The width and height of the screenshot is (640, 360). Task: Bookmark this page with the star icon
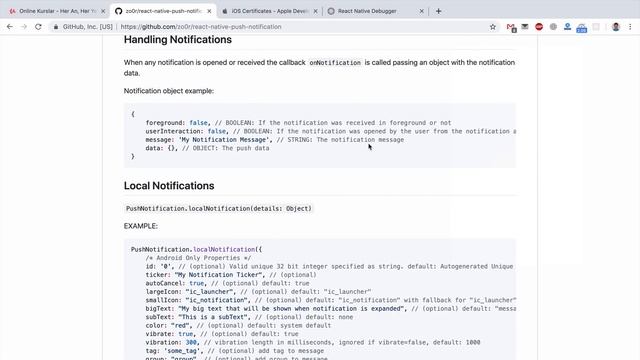pyautogui.click(x=493, y=27)
